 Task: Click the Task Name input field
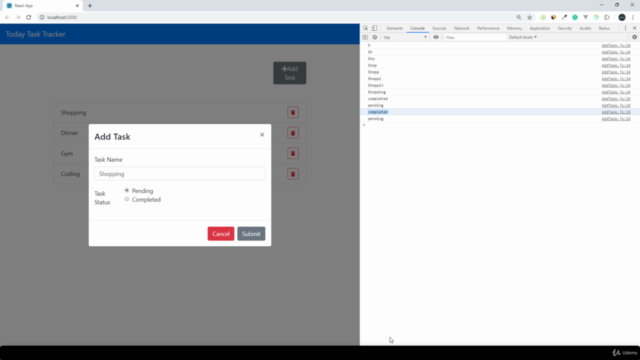pos(180,174)
